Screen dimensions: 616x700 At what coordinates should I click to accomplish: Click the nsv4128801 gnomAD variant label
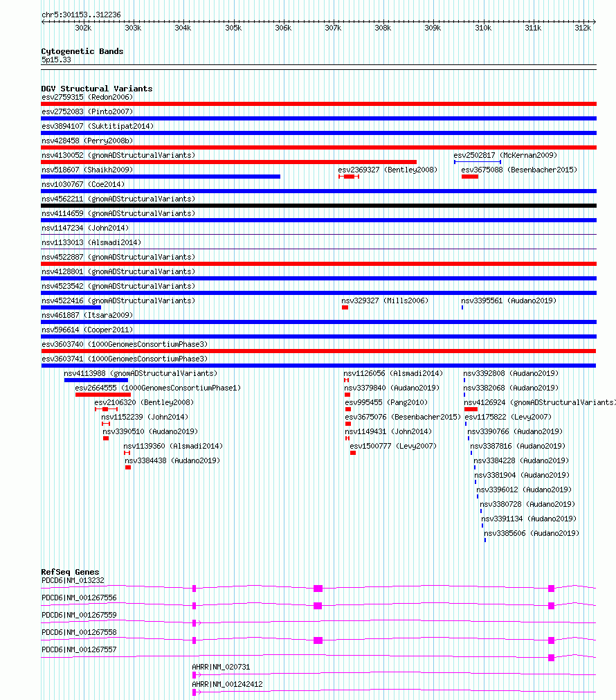coord(118,271)
